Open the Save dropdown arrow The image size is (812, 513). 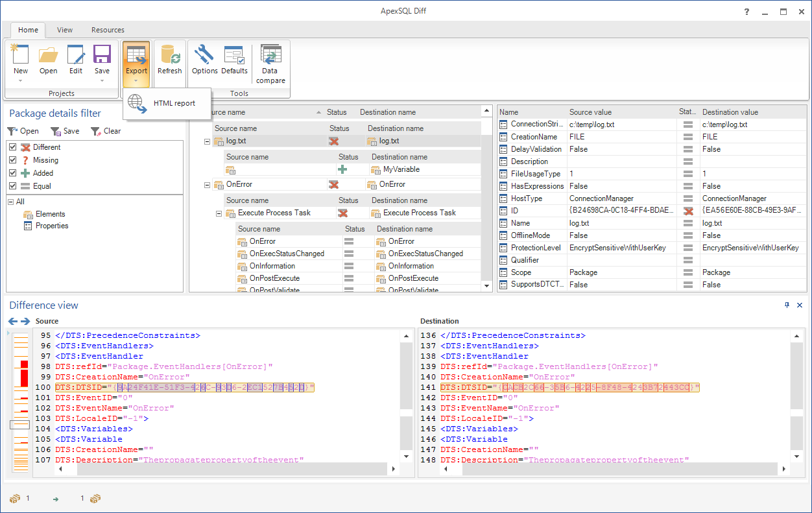click(x=102, y=81)
